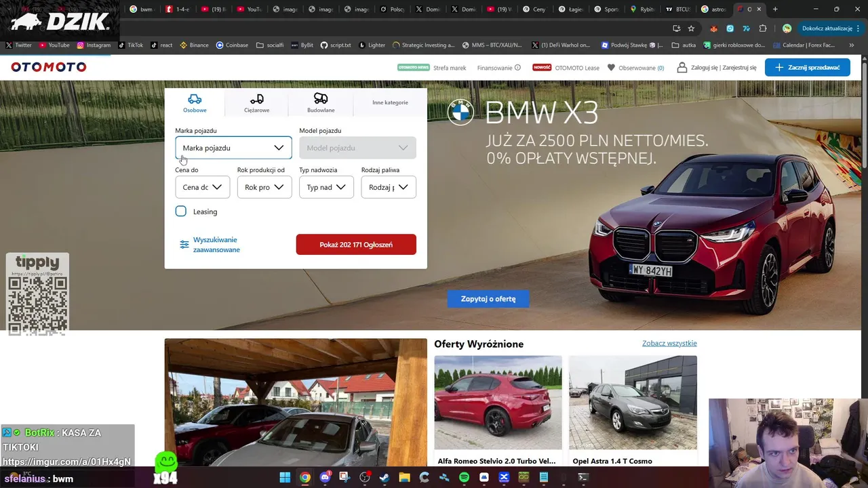Open the Chrome profile avatar icon

(787, 28)
